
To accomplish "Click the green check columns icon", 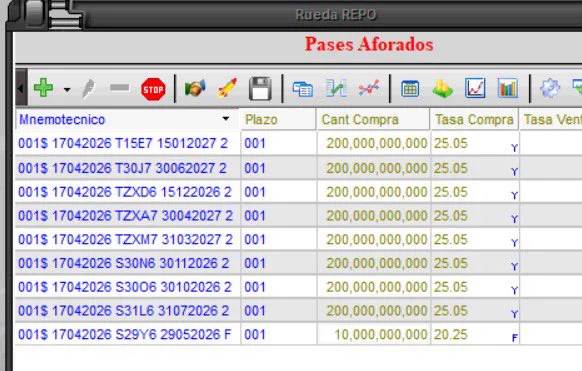I will coord(336,88).
